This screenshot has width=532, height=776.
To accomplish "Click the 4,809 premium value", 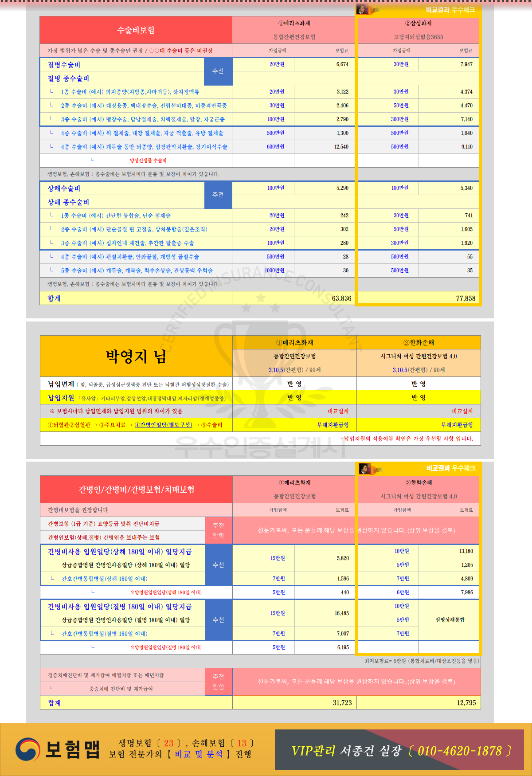I will click(x=467, y=579).
